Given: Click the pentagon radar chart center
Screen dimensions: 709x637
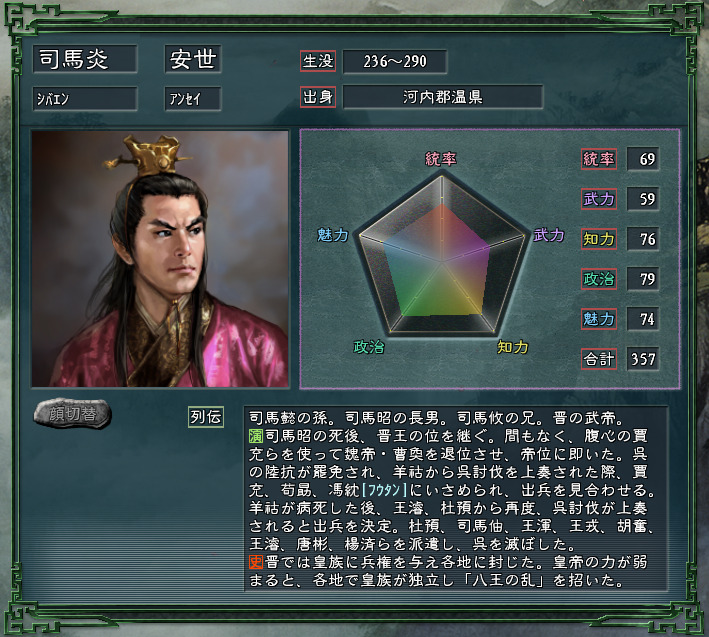Looking at the screenshot, I should [x=442, y=261].
